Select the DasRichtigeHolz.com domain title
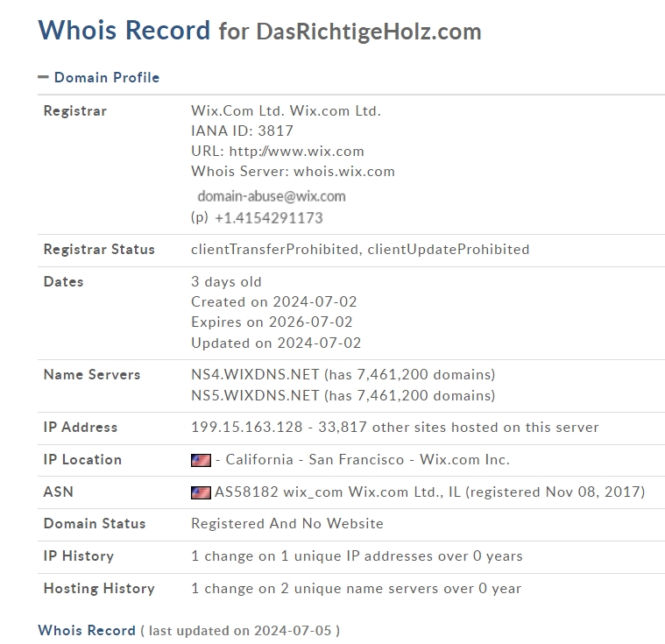This screenshot has height=644, width=665. [x=369, y=32]
